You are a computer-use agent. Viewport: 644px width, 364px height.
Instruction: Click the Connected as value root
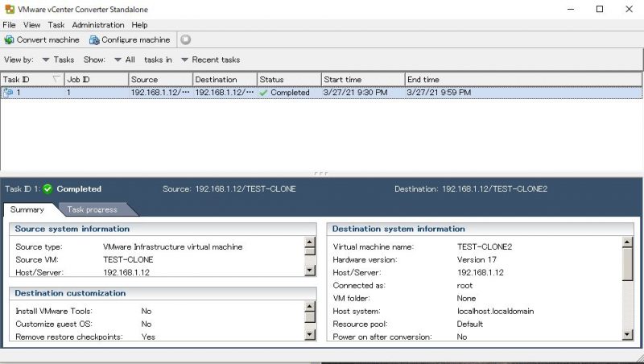point(464,286)
